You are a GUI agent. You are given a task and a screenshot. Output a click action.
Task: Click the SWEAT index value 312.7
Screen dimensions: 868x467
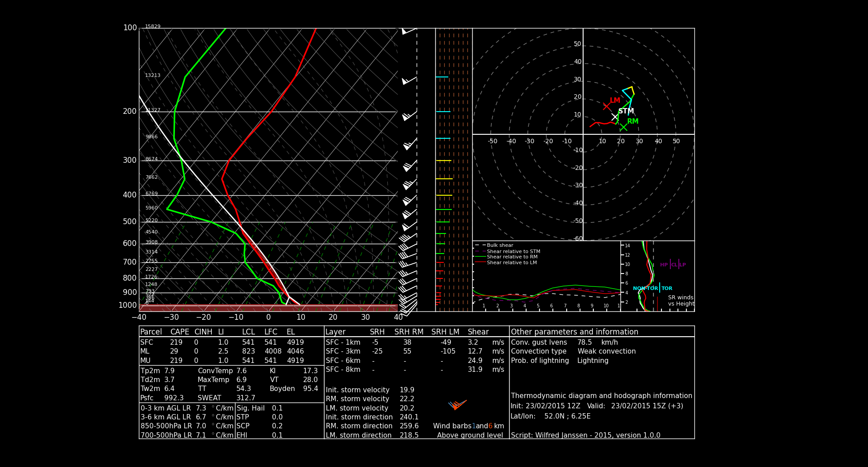click(246, 398)
